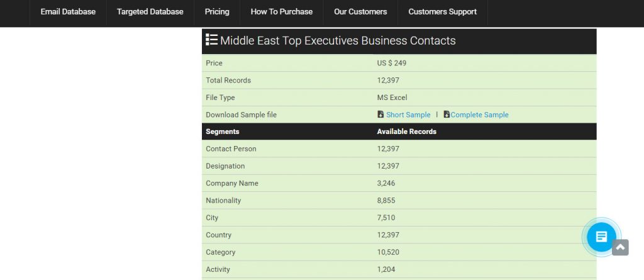Click the download icon before Short Sample

point(380,115)
